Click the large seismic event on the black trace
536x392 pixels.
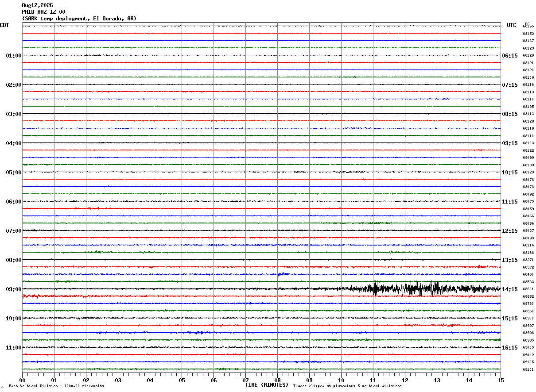coord(421,289)
